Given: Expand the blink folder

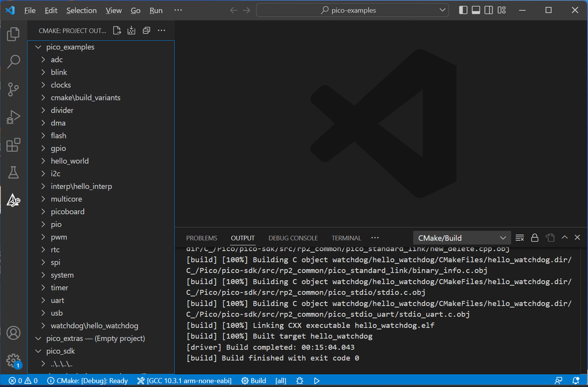Looking at the screenshot, I should pyautogui.click(x=43, y=73).
